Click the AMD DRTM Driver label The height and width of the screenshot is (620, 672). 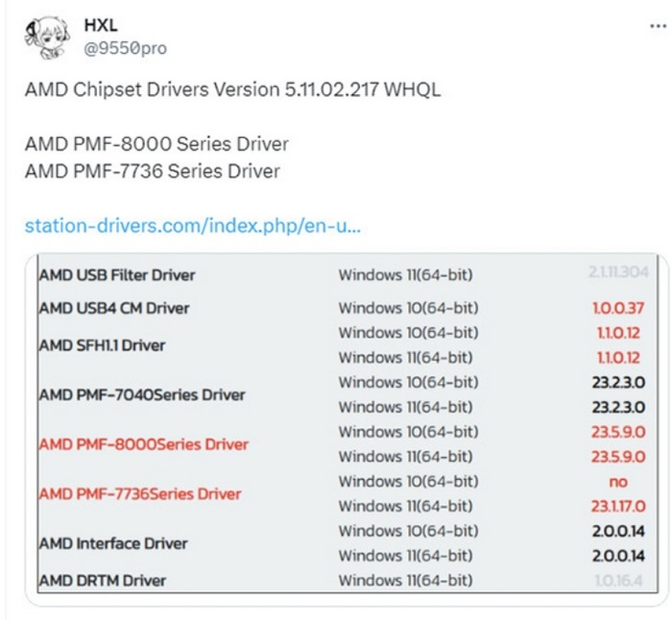click(x=102, y=581)
